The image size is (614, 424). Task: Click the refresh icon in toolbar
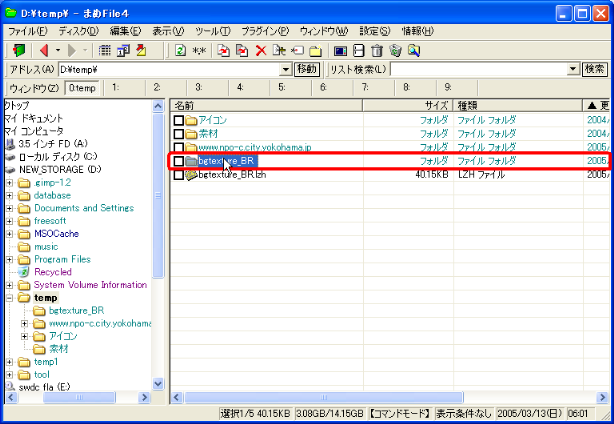[180, 50]
